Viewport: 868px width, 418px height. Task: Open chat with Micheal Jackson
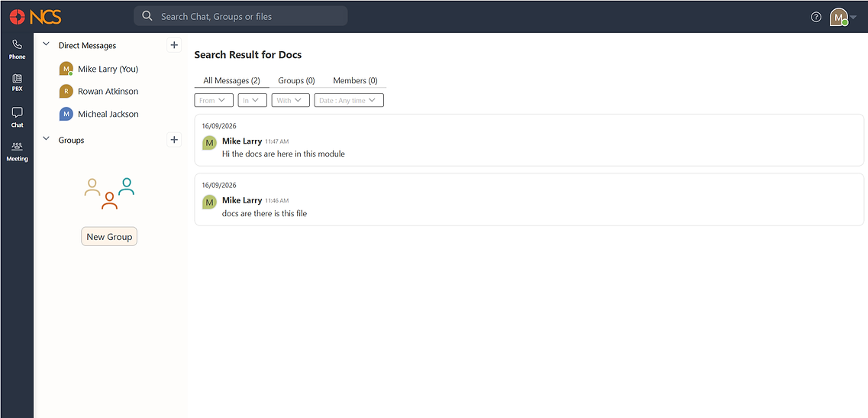click(108, 114)
